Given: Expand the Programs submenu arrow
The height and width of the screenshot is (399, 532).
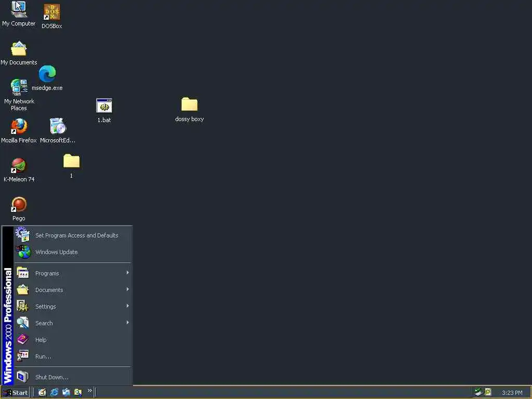Looking at the screenshot, I should [x=128, y=272].
